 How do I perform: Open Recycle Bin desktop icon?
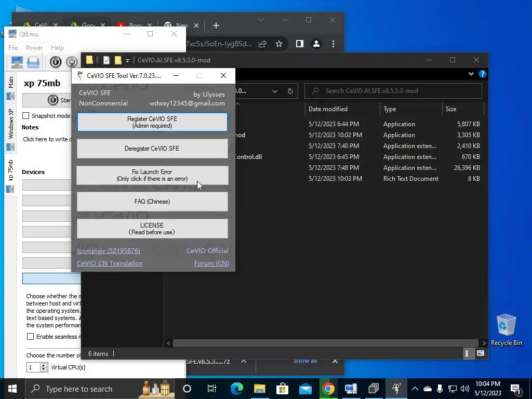pyautogui.click(x=506, y=330)
